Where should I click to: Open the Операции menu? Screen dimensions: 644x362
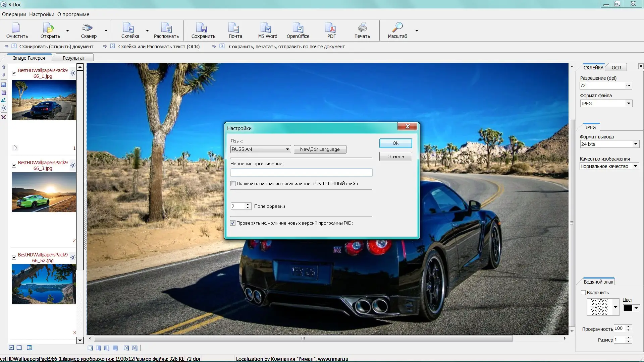(14, 14)
